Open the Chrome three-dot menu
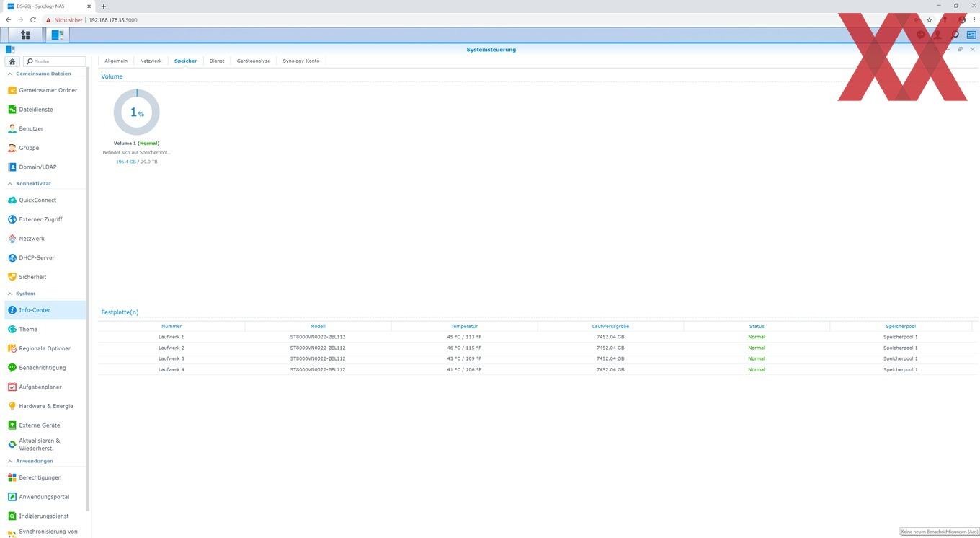980x538 pixels. (974, 20)
